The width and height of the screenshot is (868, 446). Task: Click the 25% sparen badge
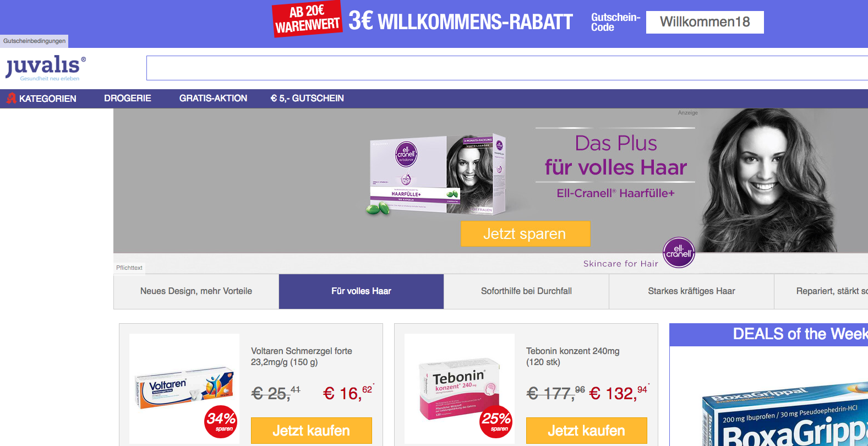(x=496, y=422)
